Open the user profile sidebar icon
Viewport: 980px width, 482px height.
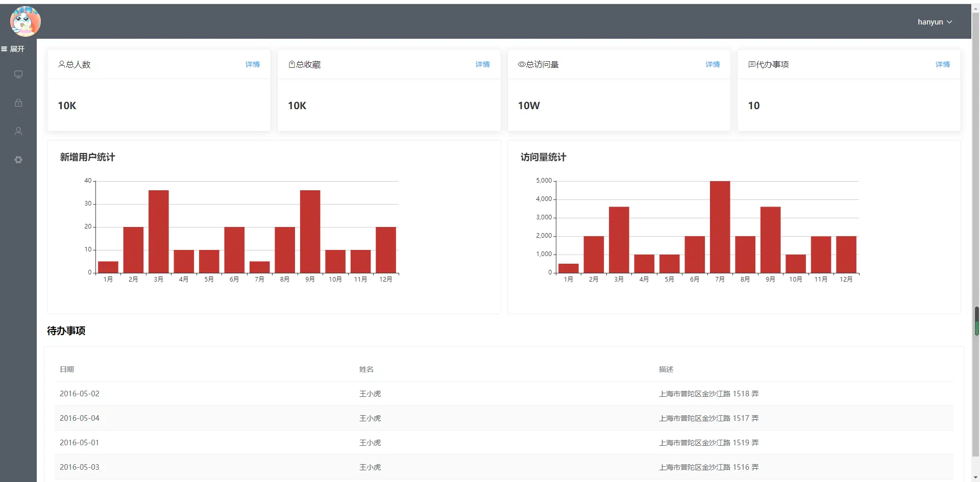click(x=18, y=131)
